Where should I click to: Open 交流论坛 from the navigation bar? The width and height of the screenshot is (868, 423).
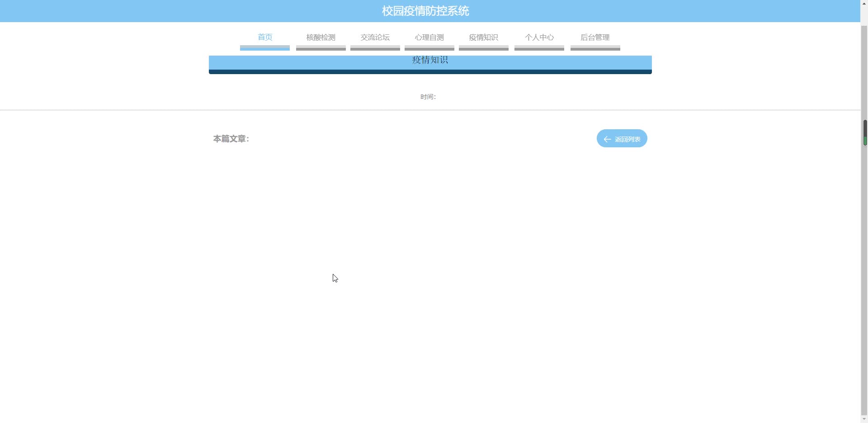point(375,38)
